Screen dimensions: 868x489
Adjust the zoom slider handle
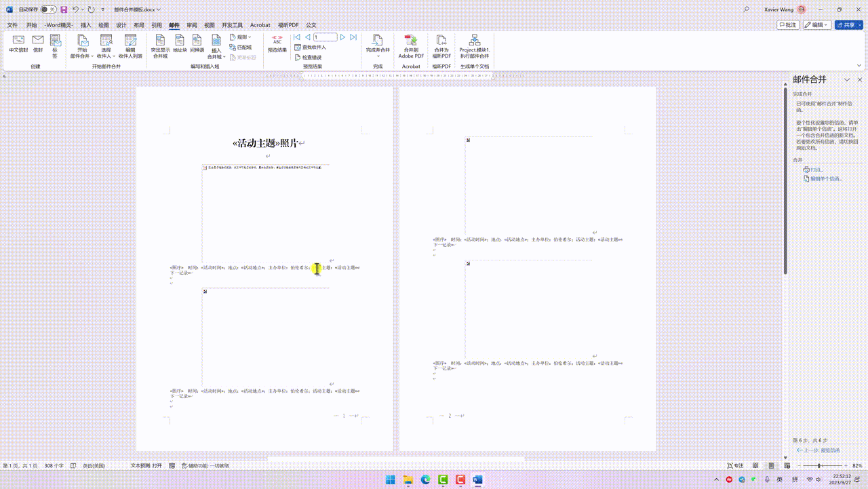pos(819,466)
